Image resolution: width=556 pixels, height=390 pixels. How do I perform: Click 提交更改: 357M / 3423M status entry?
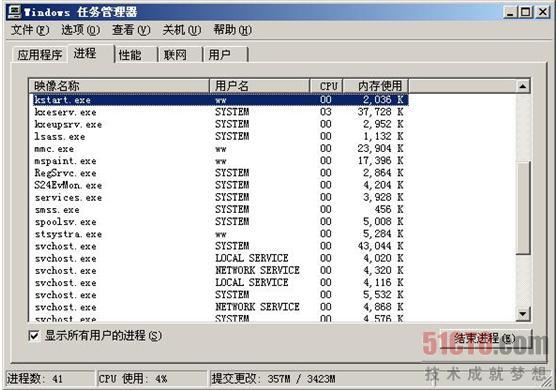click(273, 379)
